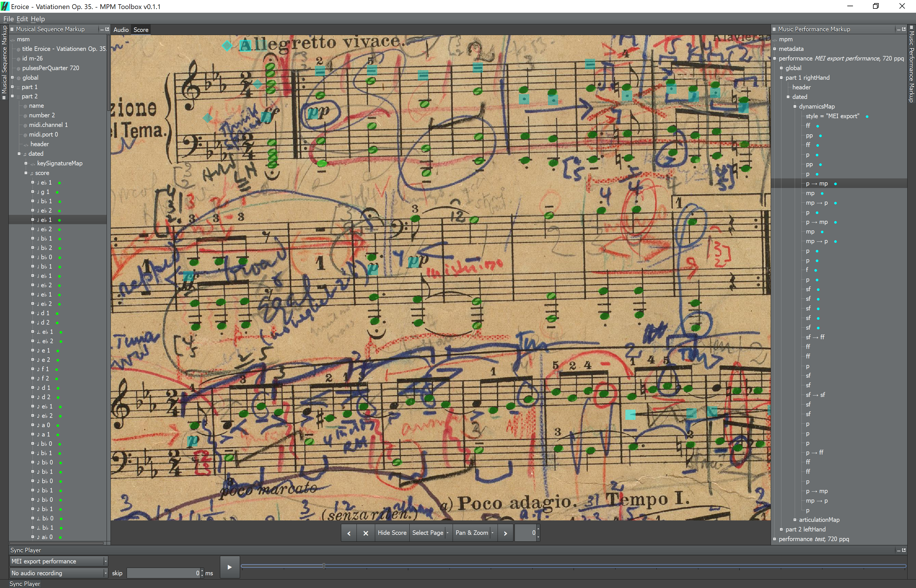This screenshot has height=588, width=916.
Task: Expand performance test node
Action: pos(774,539)
